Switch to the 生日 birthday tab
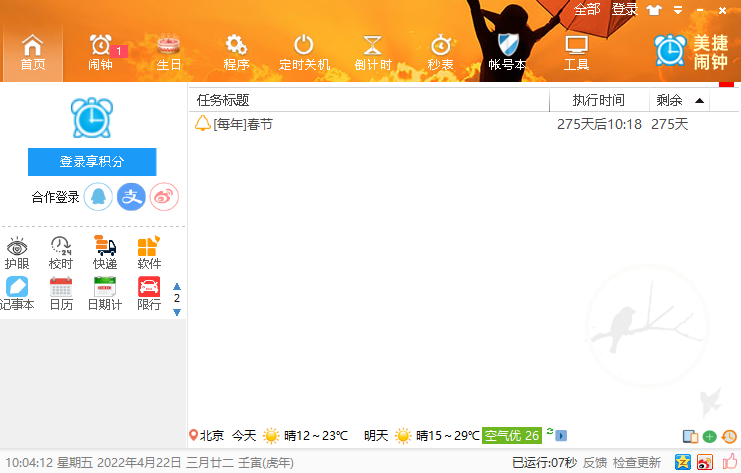741x473 pixels. (169, 52)
